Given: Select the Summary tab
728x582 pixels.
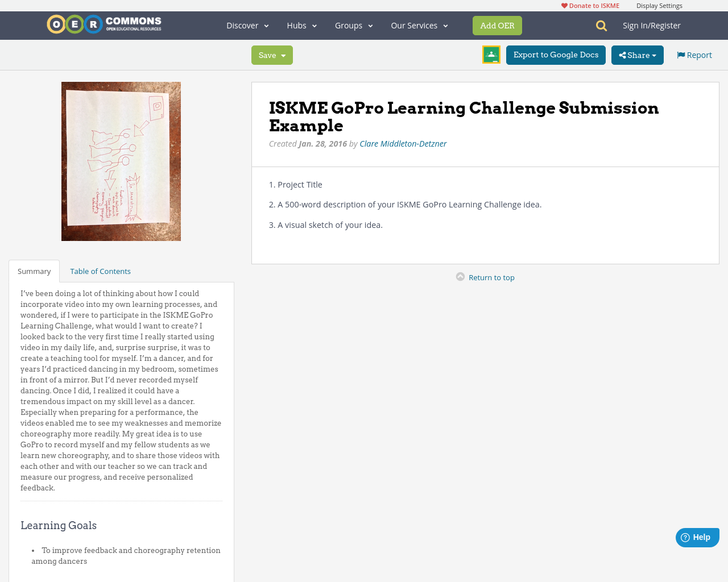Looking at the screenshot, I should coord(34,270).
